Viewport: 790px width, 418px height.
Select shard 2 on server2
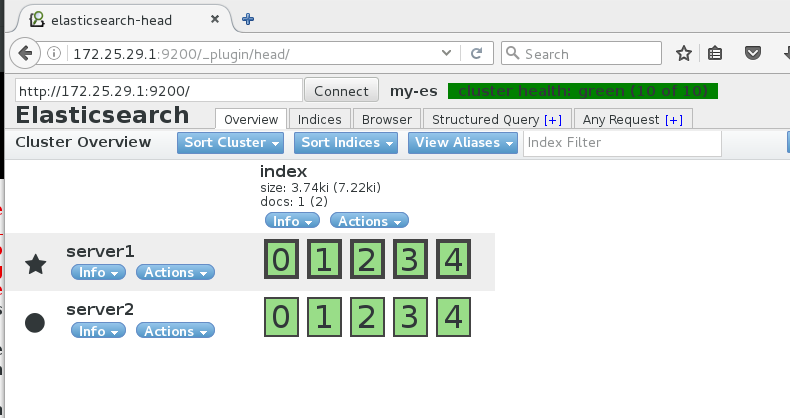(367, 317)
